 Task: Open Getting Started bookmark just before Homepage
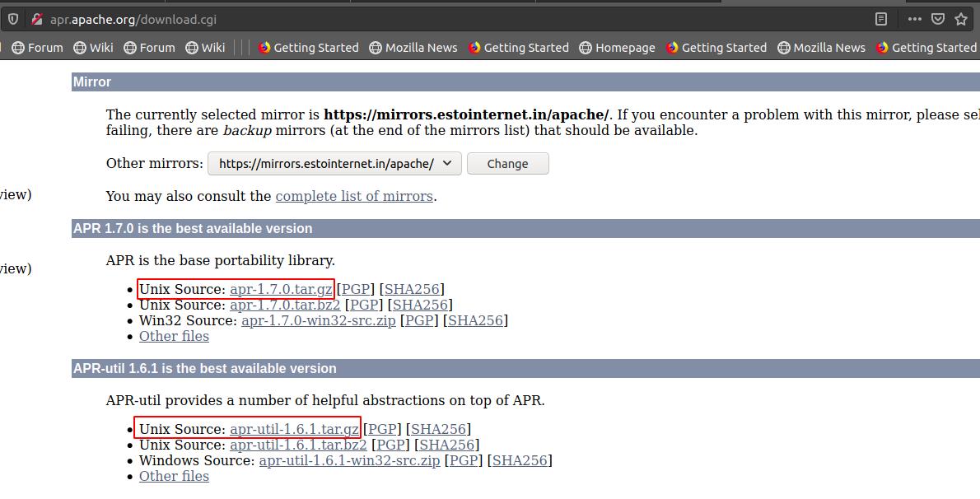point(519,48)
